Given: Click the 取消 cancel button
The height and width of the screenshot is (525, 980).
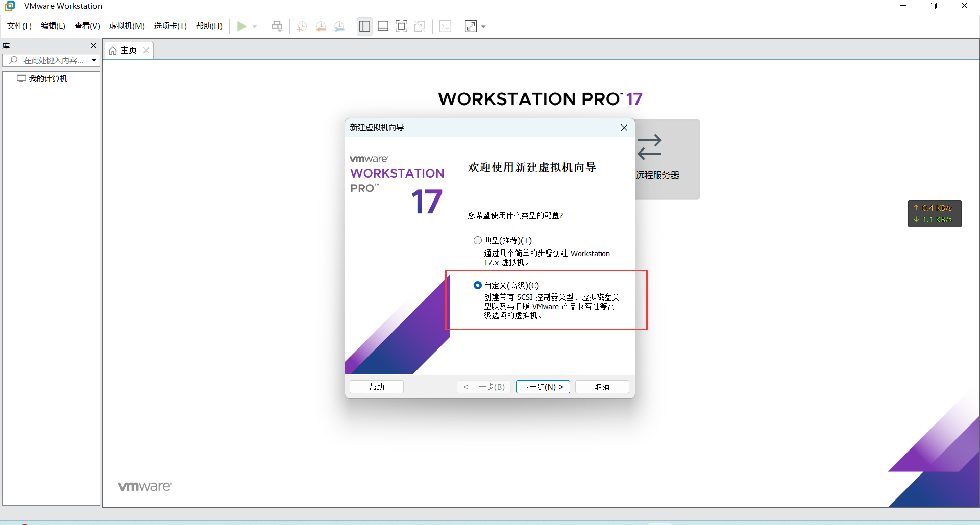Looking at the screenshot, I should tap(602, 387).
